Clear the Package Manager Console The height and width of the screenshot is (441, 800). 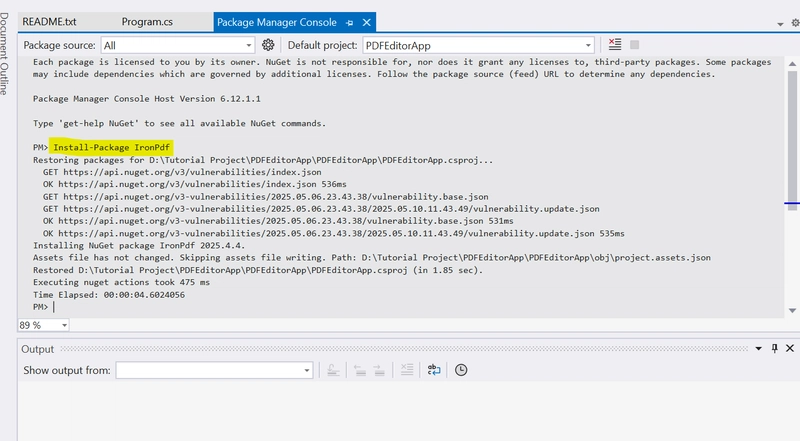[x=615, y=44]
